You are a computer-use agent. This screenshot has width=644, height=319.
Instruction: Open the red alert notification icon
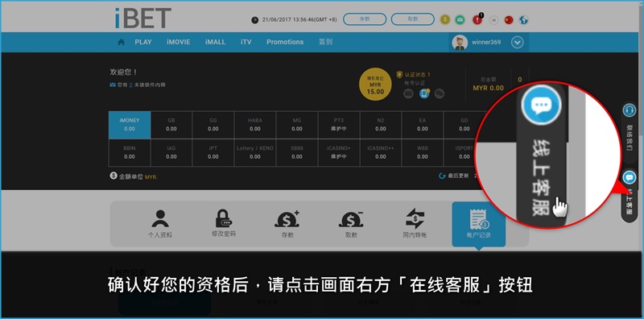click(477, 19)
